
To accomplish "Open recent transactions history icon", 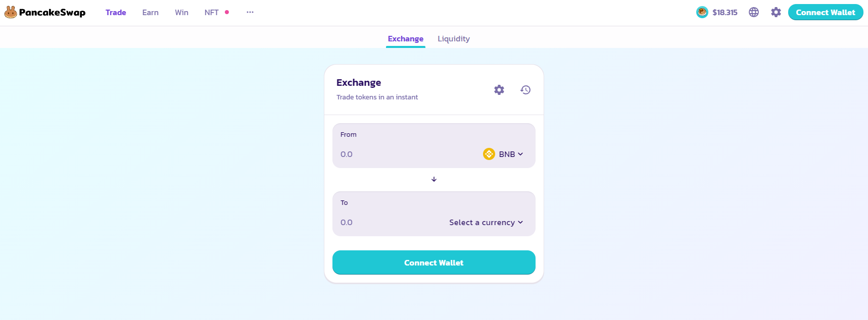I will click(525, 90).
